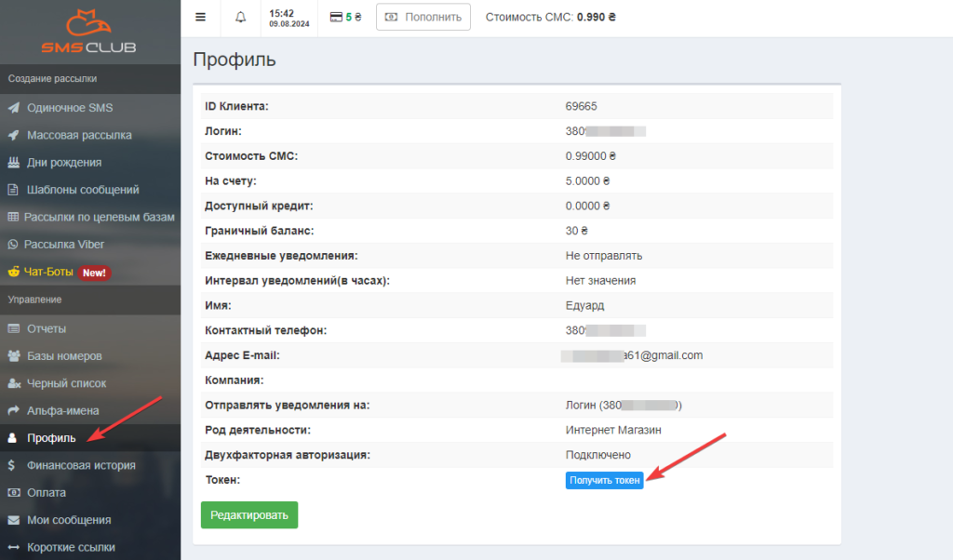Open Базы номеров menu item
Viewport: 953px width, 560px height.
click(64, 355)
